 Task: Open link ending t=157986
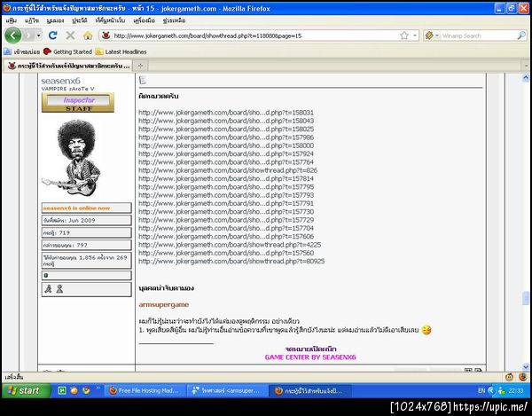pos(226,137)
